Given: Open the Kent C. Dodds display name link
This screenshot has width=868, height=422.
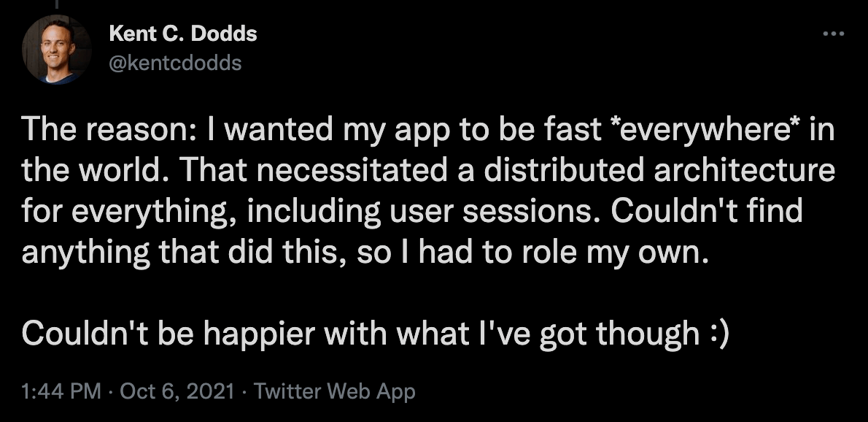Looking at the screenshot, I should coord(182,33).
